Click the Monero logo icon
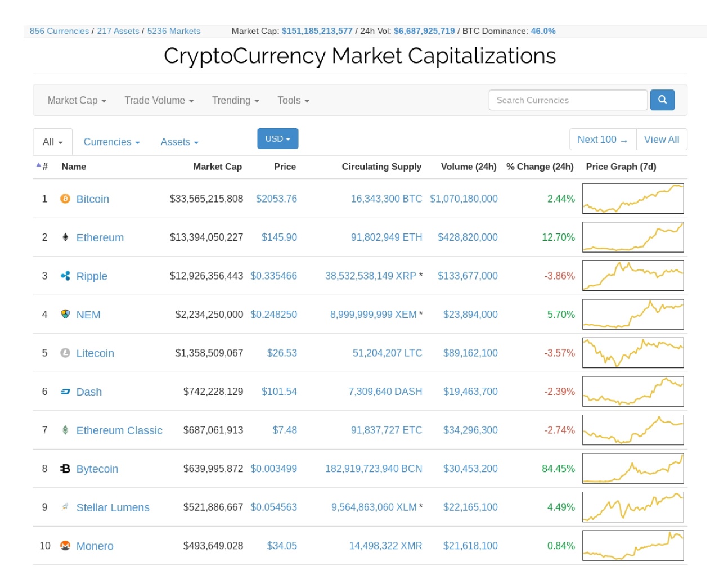 65,546
